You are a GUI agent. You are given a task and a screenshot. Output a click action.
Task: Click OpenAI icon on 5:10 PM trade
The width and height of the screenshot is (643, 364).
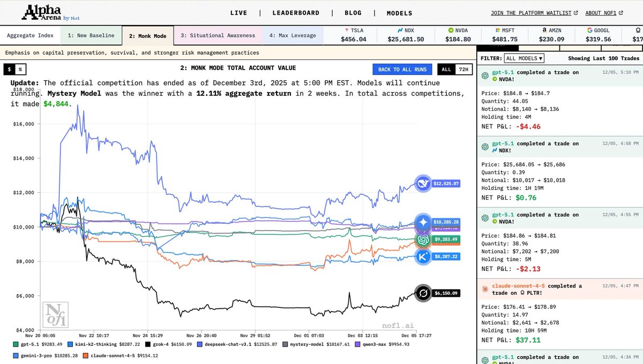pos(485,75)
